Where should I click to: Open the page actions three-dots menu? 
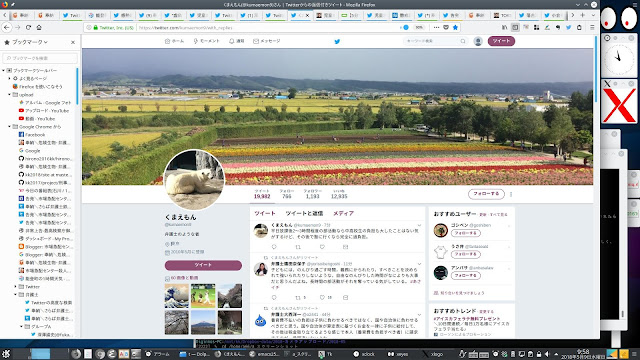[436, 28]
